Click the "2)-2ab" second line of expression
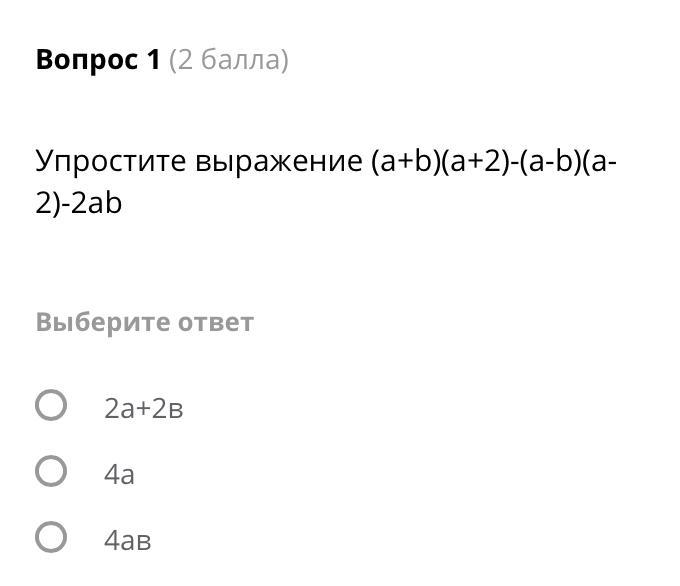The image size is (680, 586). (79, 203)
